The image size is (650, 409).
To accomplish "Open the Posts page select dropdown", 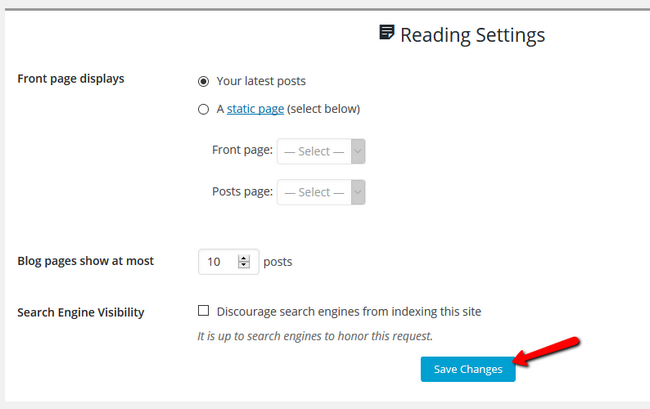I will [x=321, y=192].
